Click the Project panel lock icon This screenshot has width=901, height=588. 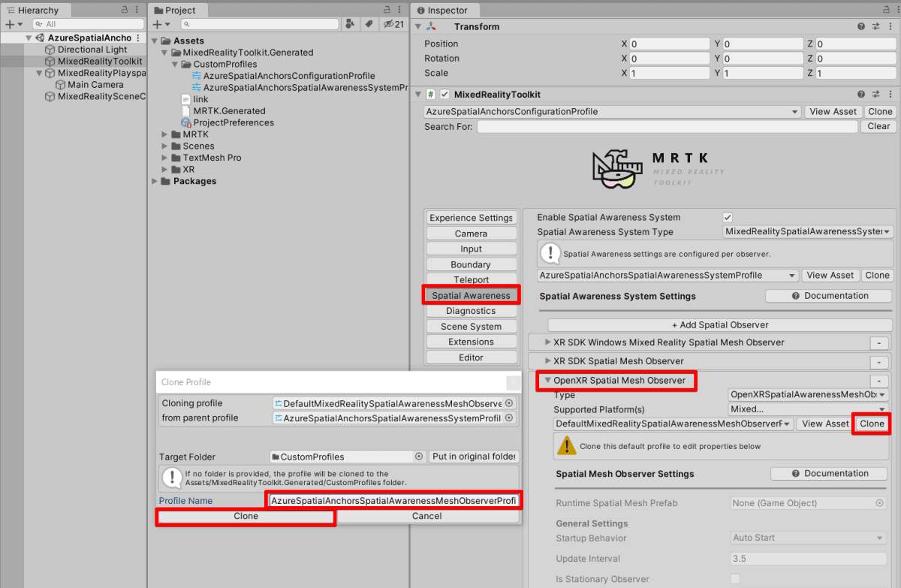point(387,10)
